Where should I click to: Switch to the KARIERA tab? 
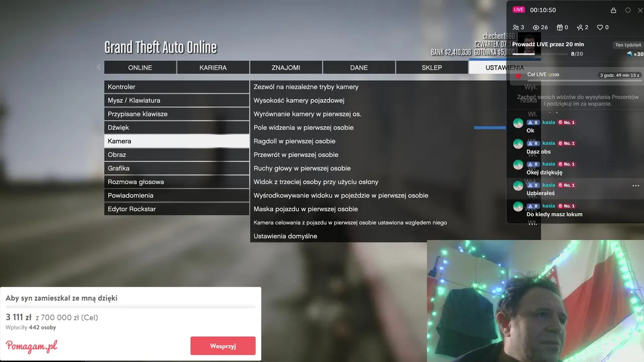213,67
